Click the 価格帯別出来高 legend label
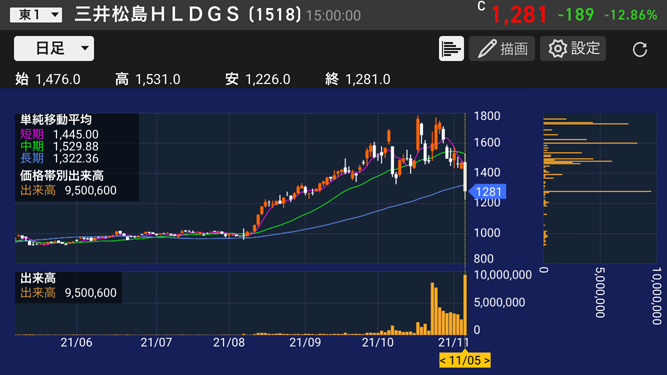This screenshot has height=375, width=667. coord(62,176)
